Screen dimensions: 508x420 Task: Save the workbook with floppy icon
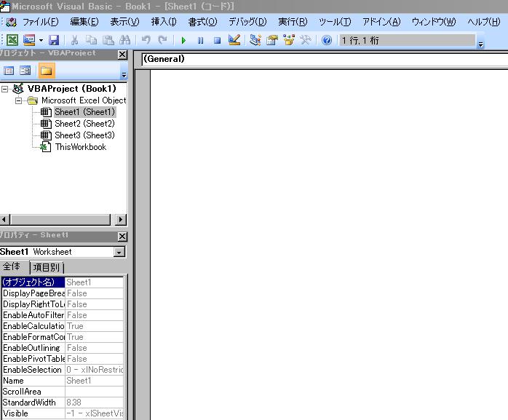53,40
